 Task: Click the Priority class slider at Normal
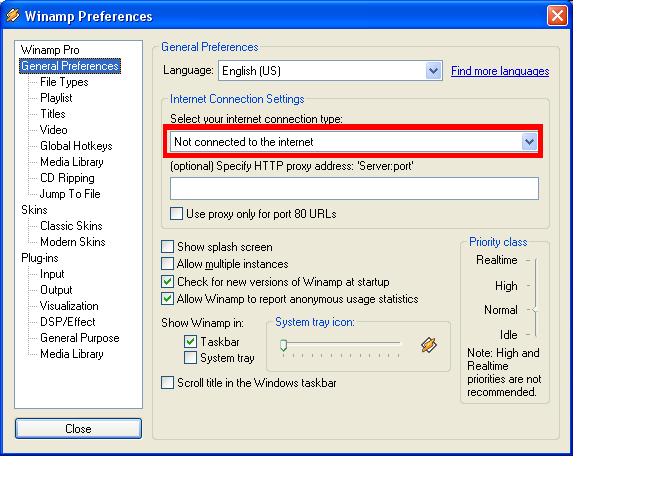(535, 309)
